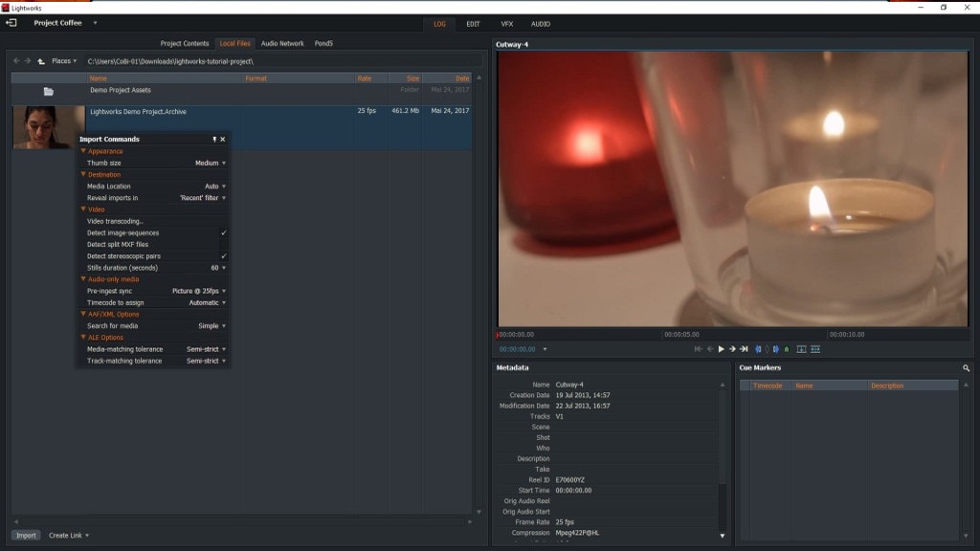
Task: Advance one frame with the step-forward icon
Action: point(732,349)
